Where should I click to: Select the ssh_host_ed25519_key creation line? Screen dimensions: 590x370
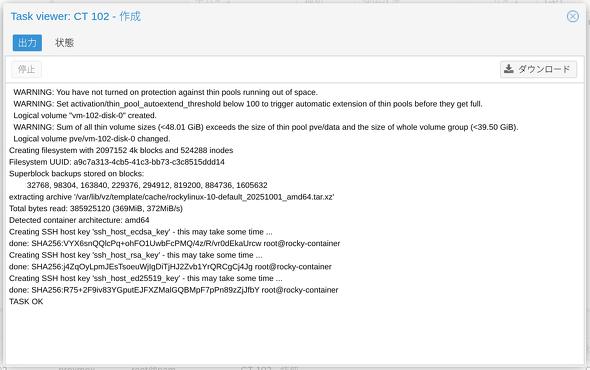point(146,278)
